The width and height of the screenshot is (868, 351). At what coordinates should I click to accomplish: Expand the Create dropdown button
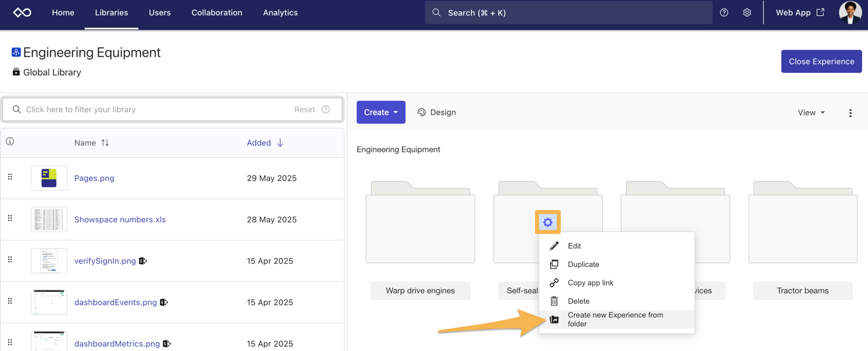point(380,112)
